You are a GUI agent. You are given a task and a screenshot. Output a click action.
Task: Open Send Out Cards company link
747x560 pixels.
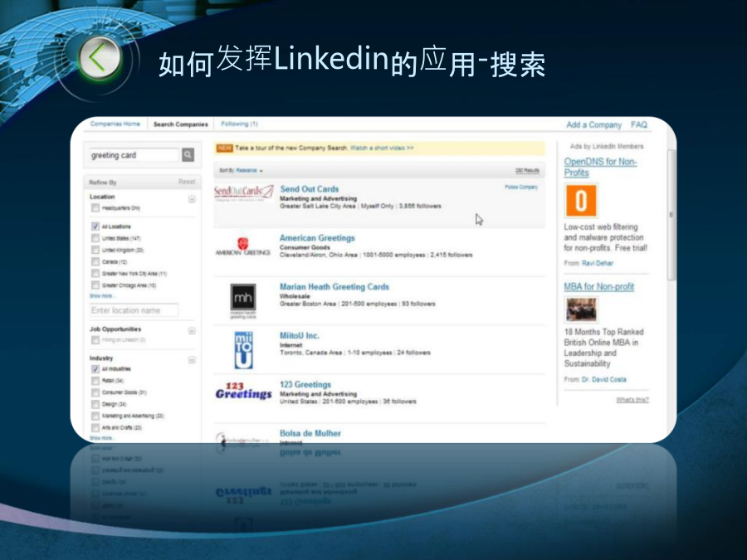[x=310, y=189]
